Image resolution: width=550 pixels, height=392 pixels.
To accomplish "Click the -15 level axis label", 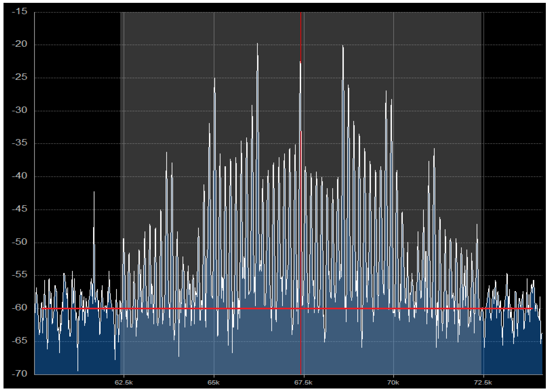I will pos(20,11).
